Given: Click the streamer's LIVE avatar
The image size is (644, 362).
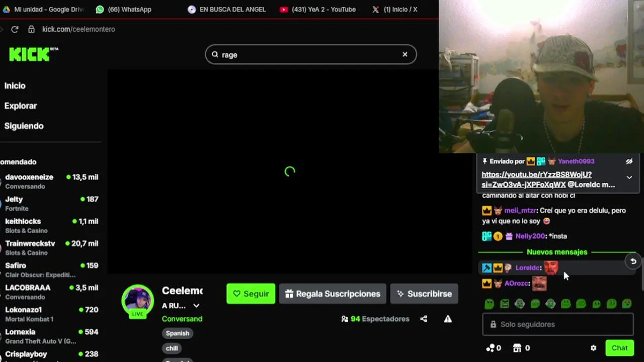Looking at the screenshot, I should click(137, 301).
